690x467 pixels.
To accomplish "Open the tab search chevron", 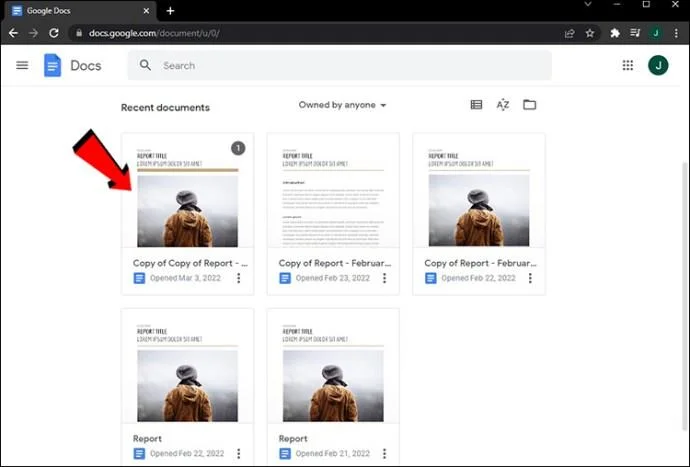I will coord(587,4).
